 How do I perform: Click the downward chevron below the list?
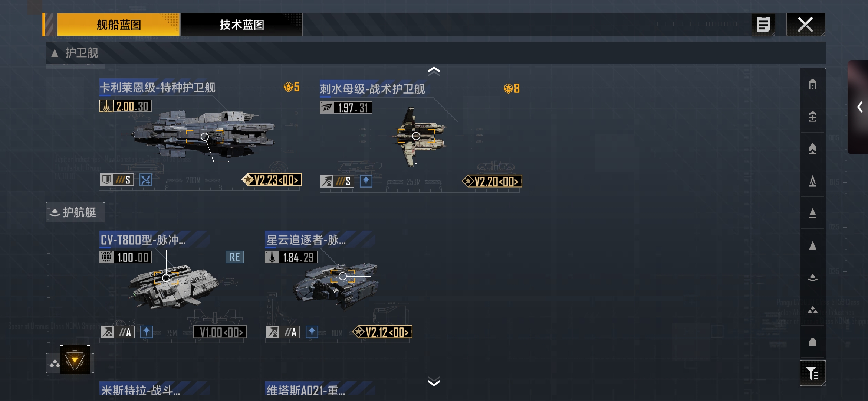click(434, 382)
